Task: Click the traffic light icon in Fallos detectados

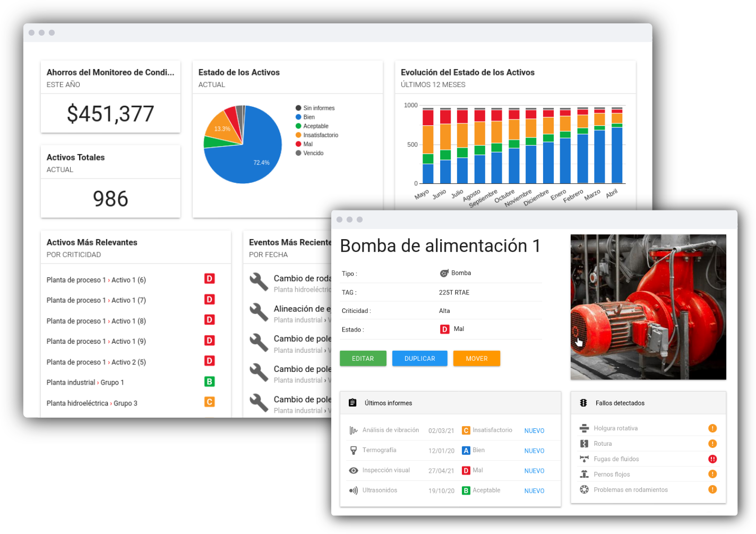Action: point(583,403)
